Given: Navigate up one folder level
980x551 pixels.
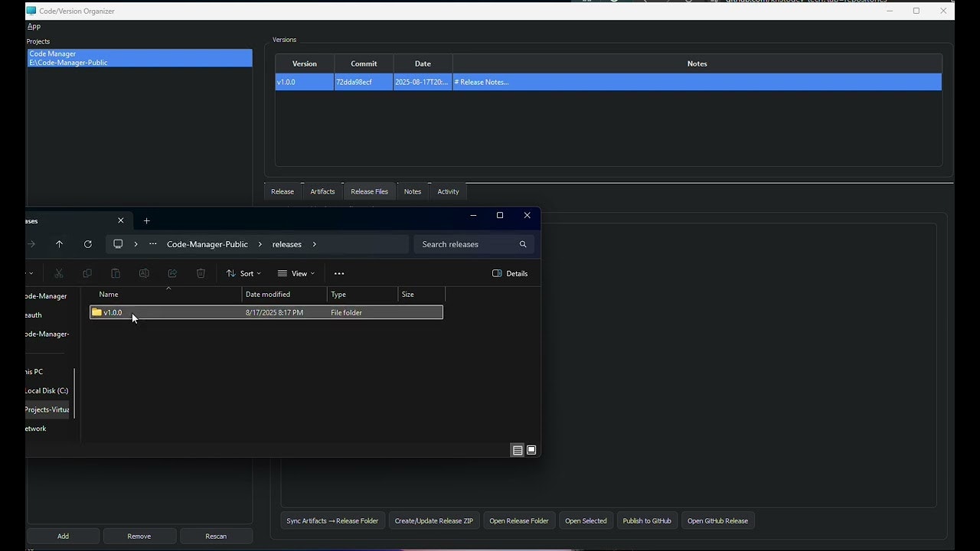Looking at the screenshot, I should pos(59,244).
